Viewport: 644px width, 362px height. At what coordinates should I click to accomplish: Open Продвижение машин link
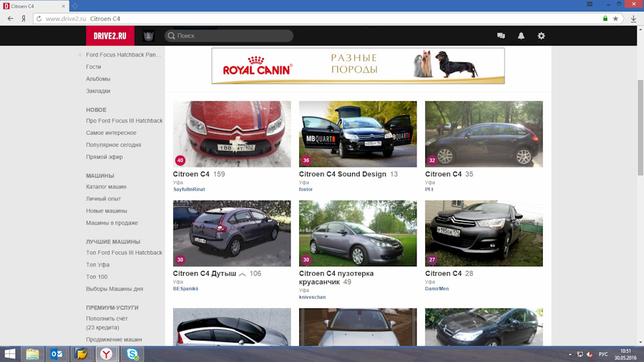coord(114,339)
